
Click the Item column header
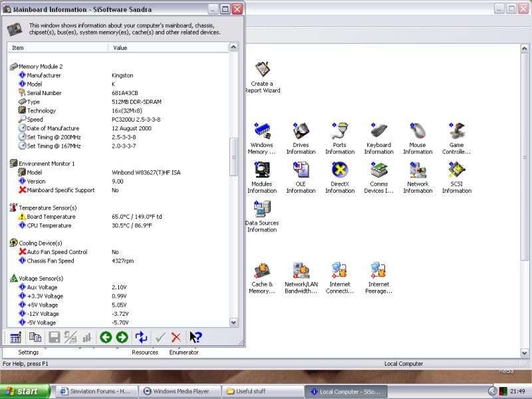point(57,48)
